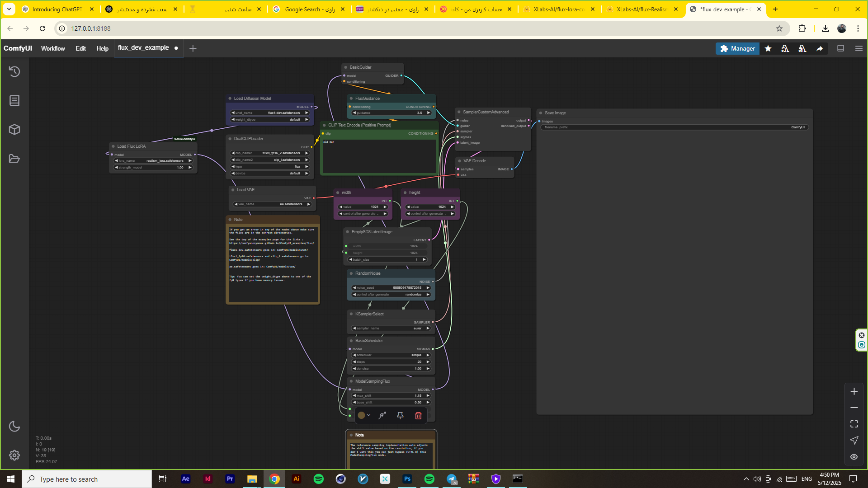Toggle dark theme moon icon
This screenshot has height=488, width=868.
(x=14, y=426)
